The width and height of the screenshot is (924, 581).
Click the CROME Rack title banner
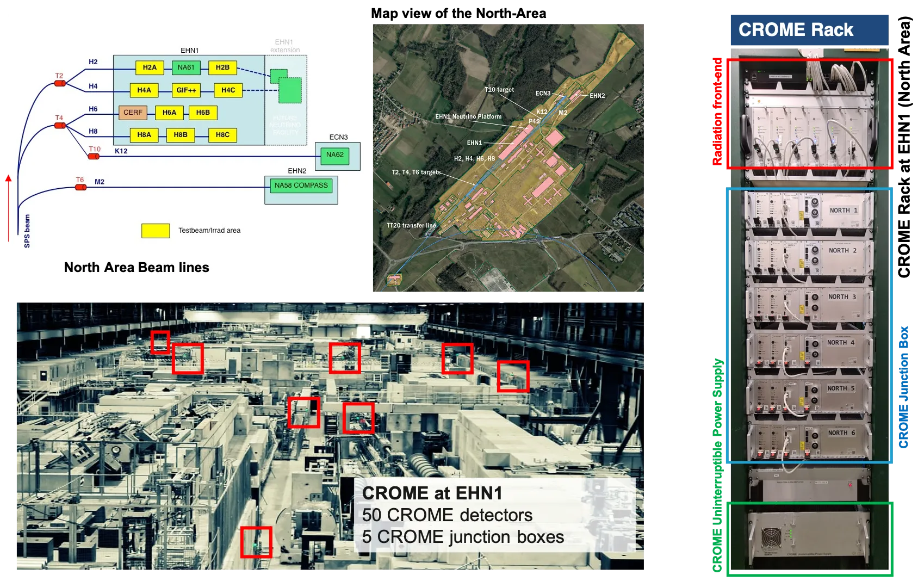click(809, 30)
